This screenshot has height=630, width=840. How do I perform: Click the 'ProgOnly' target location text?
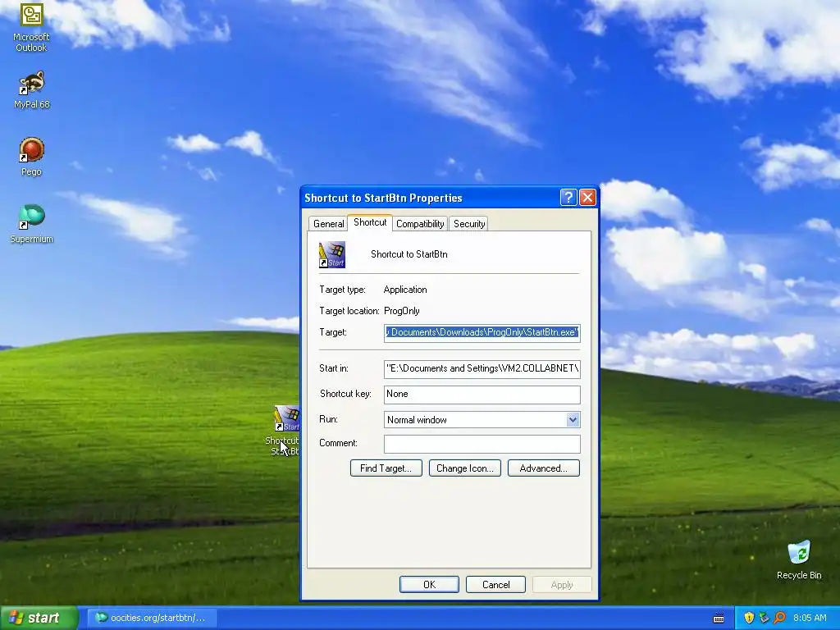[x=402, y=311]
